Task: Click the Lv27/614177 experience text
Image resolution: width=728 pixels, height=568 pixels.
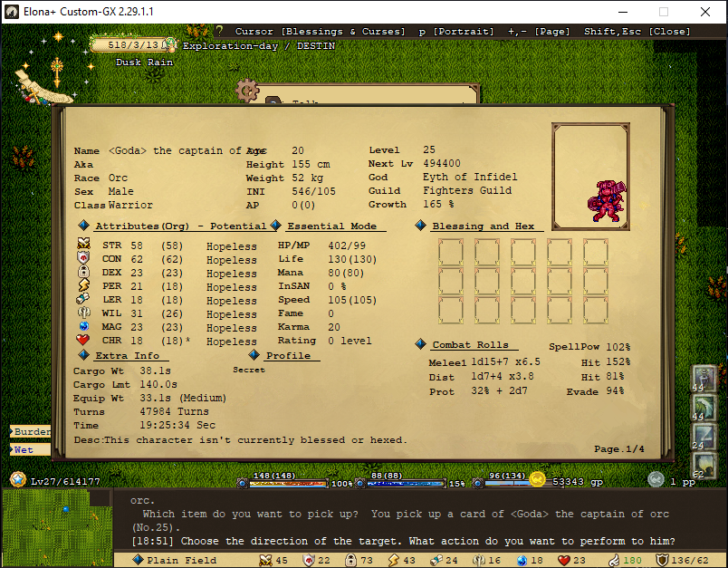Action: pyautogui.click(x=65, y=481)
